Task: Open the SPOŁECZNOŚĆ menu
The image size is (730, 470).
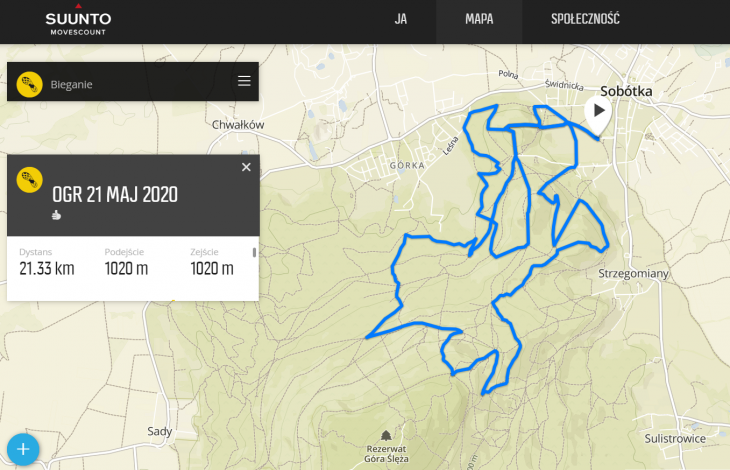Action: coord(585,19)
